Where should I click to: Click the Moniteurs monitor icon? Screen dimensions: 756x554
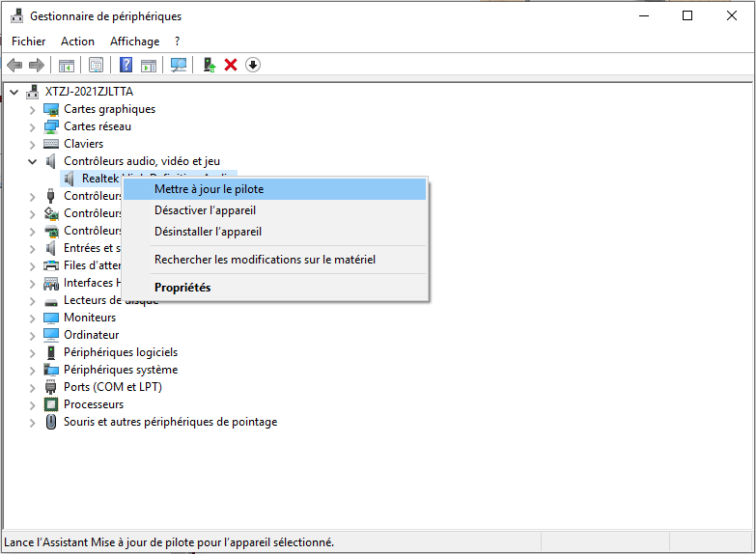coord(51,318)
